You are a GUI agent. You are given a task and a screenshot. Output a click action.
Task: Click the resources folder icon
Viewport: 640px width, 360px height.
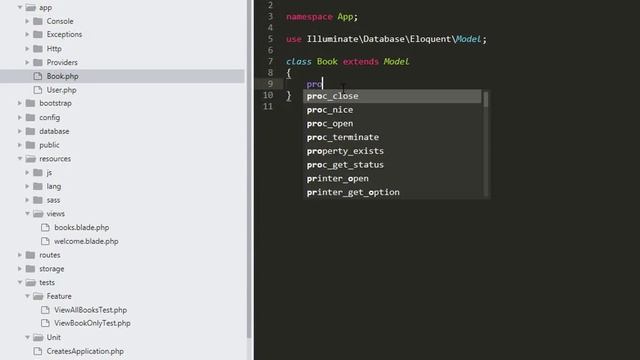[31, 158]
